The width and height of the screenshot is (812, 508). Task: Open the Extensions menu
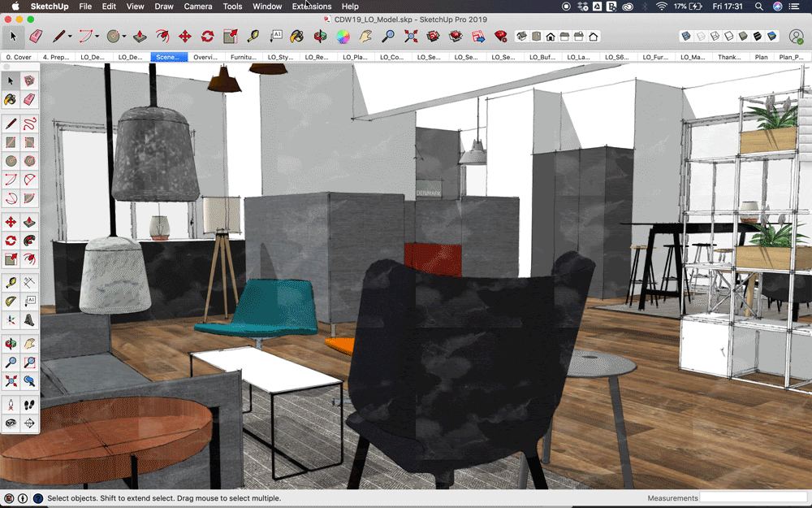point(312,6)
